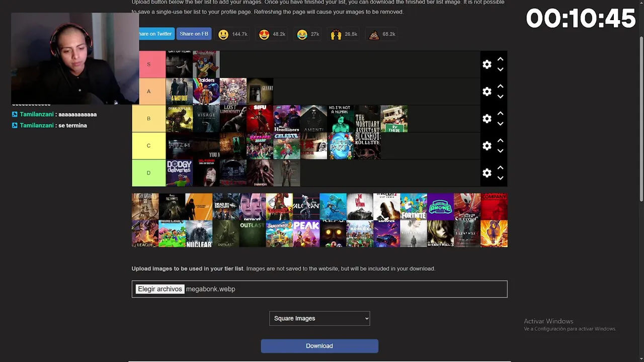This screenshot has width=644, height=362.
Task: React with the poop emoji showing 65.2k
Action: pos(382,34)
